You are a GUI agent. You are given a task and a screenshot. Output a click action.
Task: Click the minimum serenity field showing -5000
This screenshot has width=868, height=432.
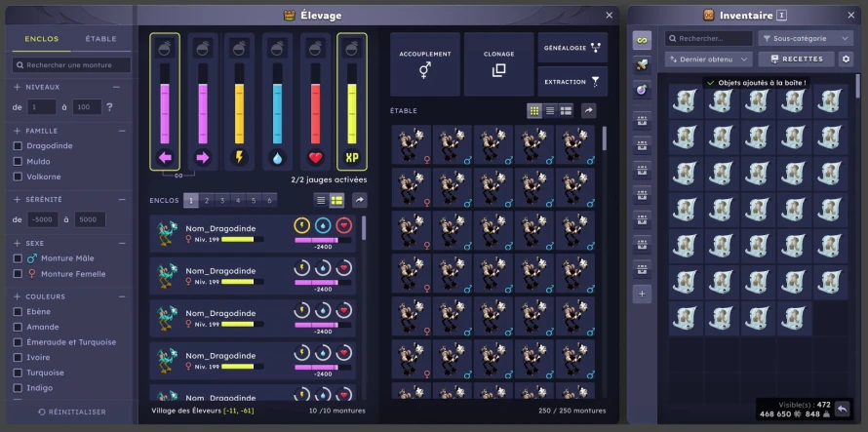pos(43,219)
